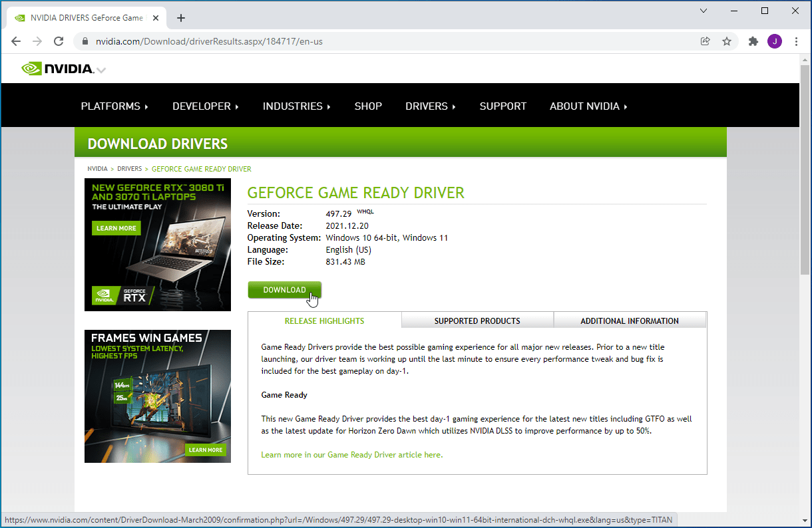The image size is (812, 528).
Task: Expand the DEVELOPER menu
Action: 205,106
